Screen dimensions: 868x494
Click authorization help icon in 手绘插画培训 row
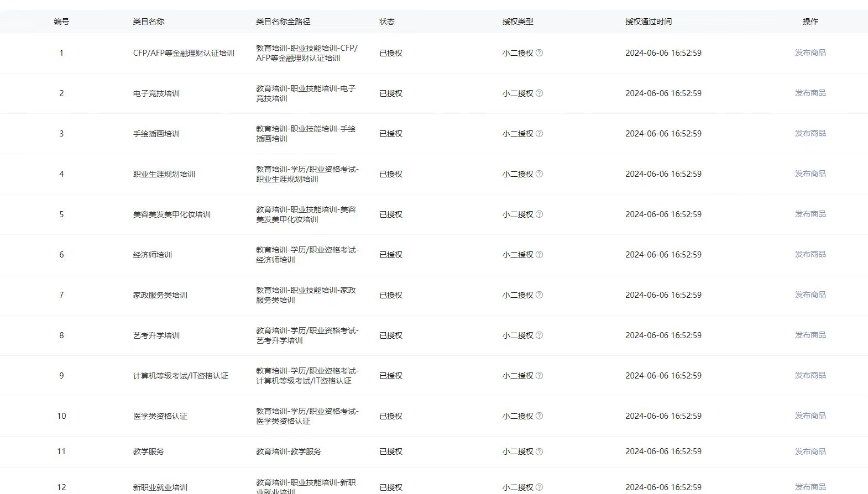click(539, 134)
